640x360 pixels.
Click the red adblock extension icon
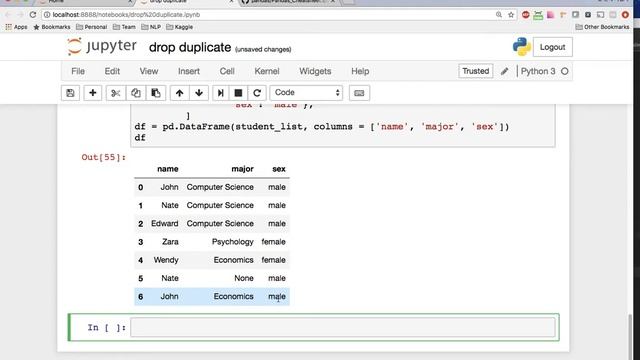(x=526, y=15)
